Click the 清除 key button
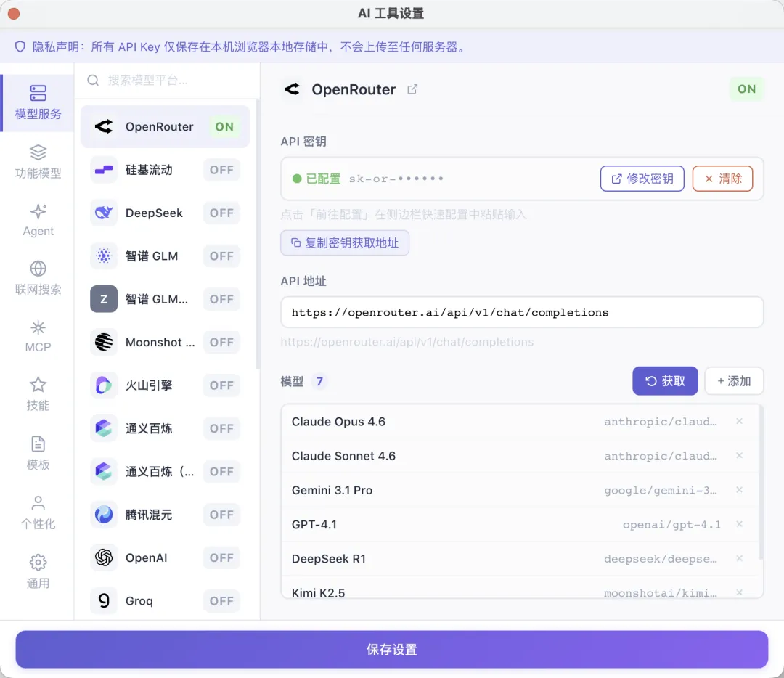 [722, 179]
